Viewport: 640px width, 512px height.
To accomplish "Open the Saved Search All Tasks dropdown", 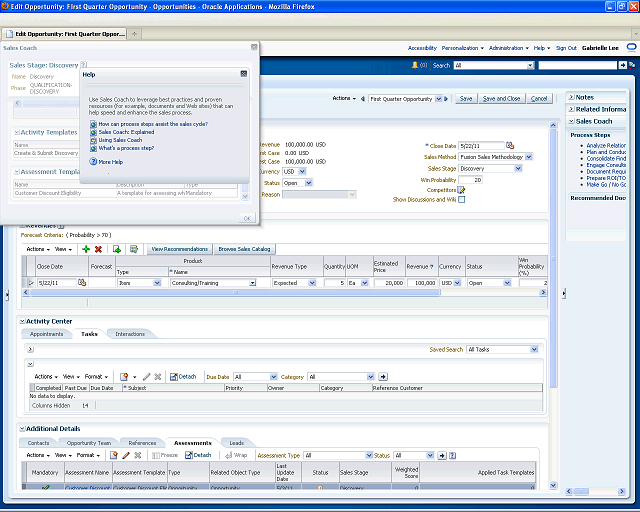I will [x=534, y=349].
